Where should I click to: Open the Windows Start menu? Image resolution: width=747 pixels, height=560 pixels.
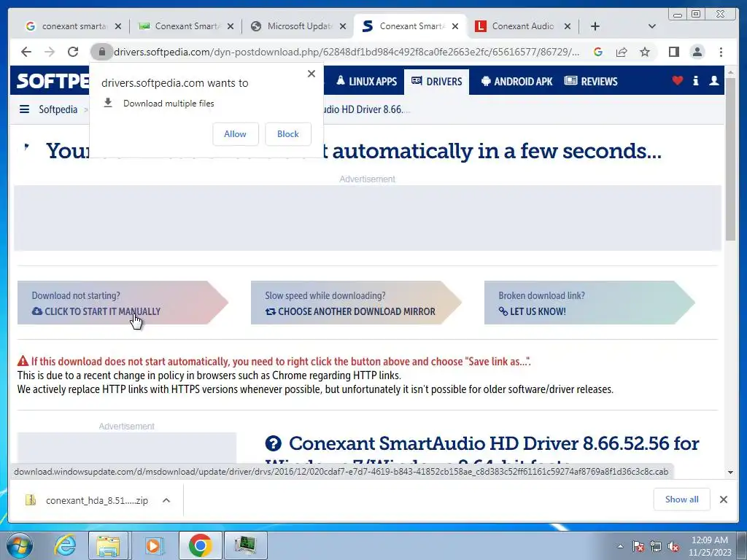tap(18, 545)
